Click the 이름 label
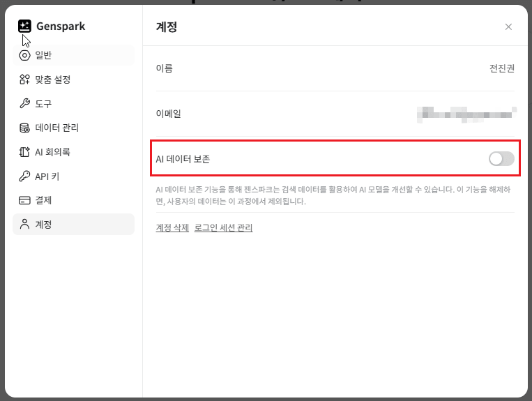This screenshot has width=532, height=401. 165,68
